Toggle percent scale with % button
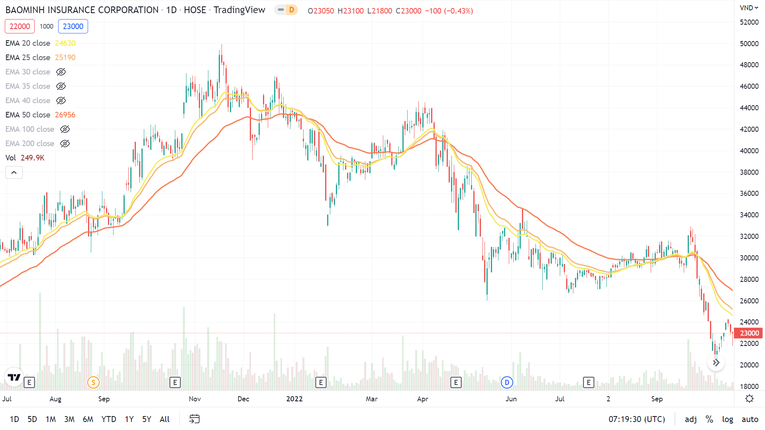 coord(709,419)
